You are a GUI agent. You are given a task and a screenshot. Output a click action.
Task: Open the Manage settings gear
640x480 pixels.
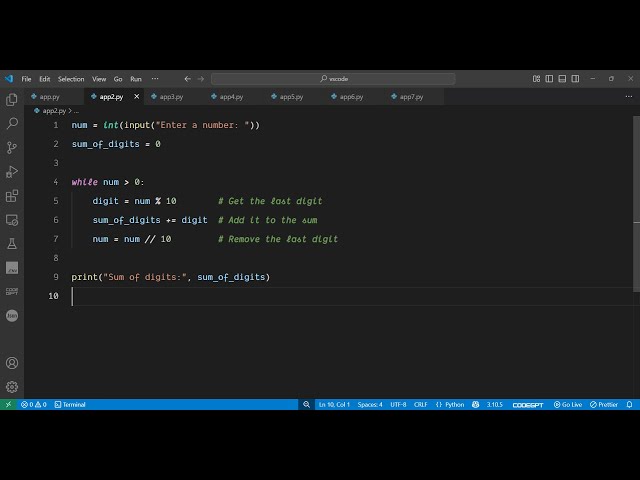(x=12, y=387)
